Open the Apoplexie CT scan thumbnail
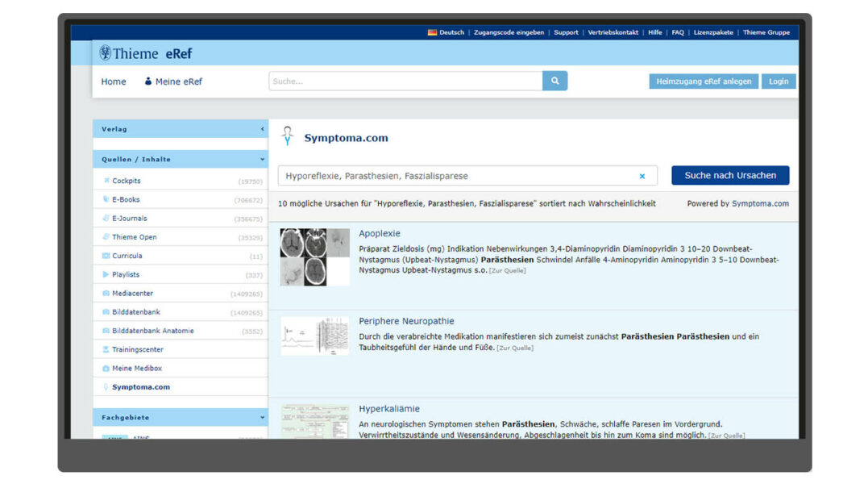Screen dimensions: 868x484 pyautogui.click(x=314, y=257)
